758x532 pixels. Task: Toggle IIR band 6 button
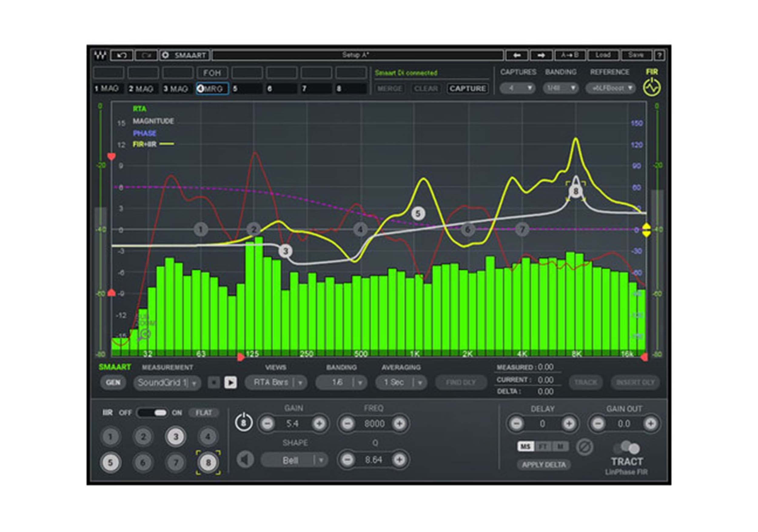coord(143,463)
